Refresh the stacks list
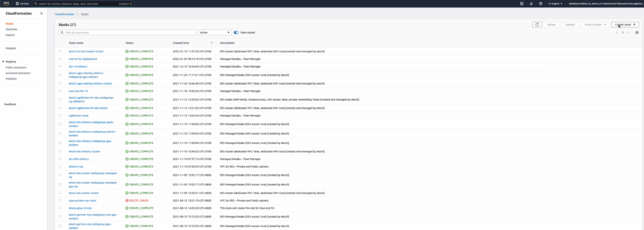Screen dimensions: 644x230 click(x=537, y=25)
